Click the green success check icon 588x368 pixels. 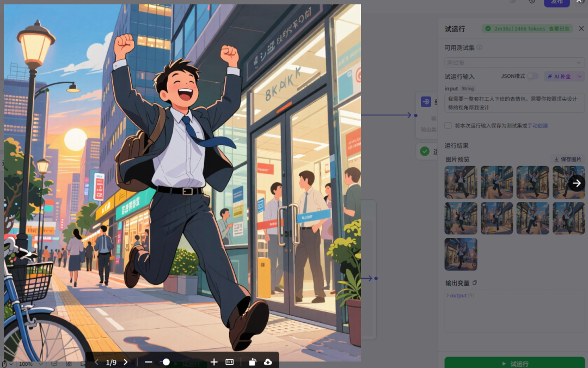click(488, 28)
